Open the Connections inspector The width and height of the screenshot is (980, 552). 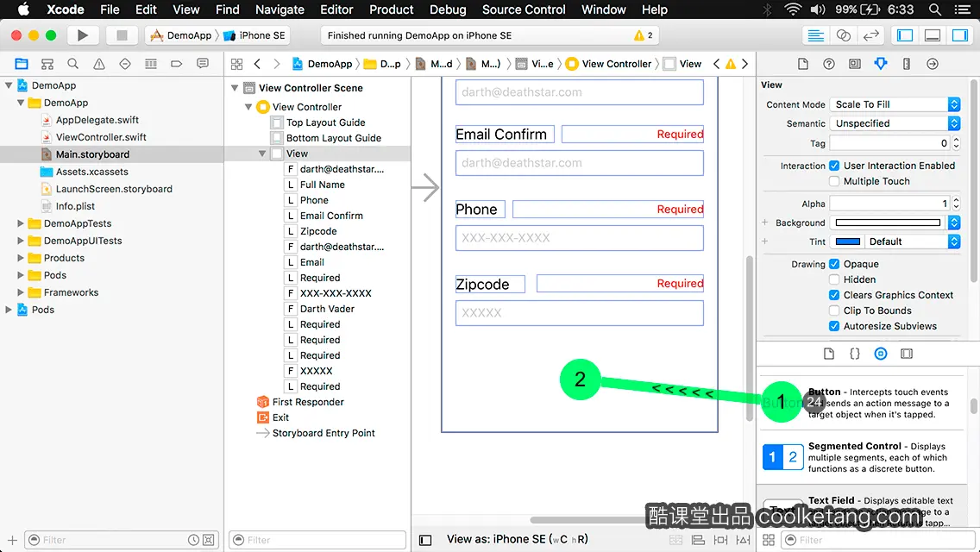tap(933, 64)
